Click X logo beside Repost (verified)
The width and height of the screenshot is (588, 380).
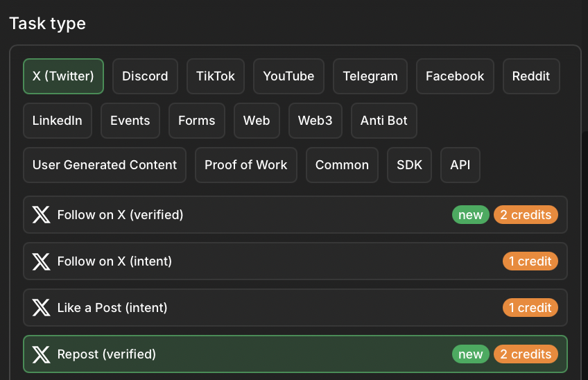41,354
